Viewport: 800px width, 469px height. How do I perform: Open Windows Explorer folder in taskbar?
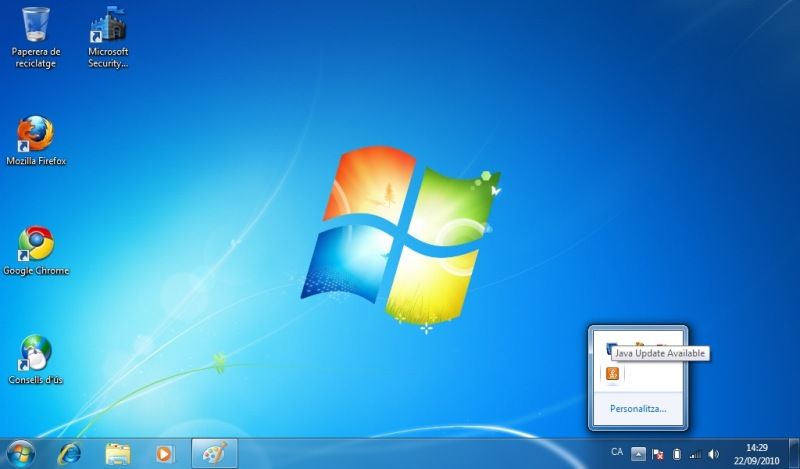tap(117, 454)
